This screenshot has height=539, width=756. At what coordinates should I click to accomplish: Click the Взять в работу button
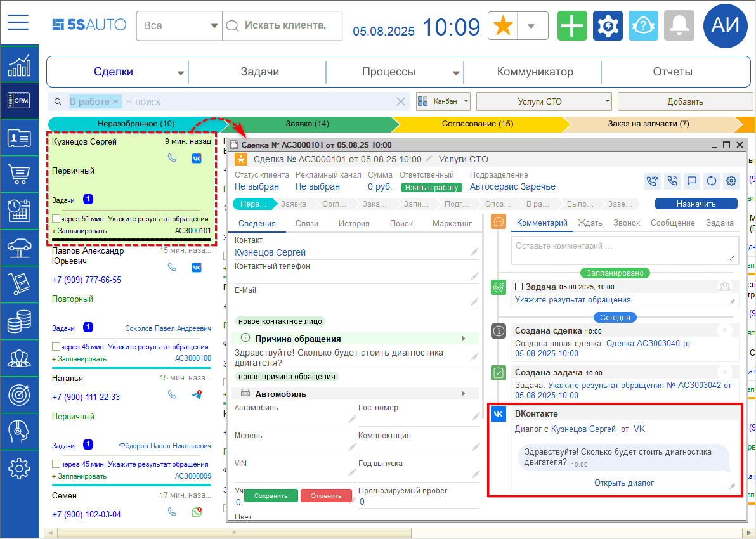click(x=429, y=187)
